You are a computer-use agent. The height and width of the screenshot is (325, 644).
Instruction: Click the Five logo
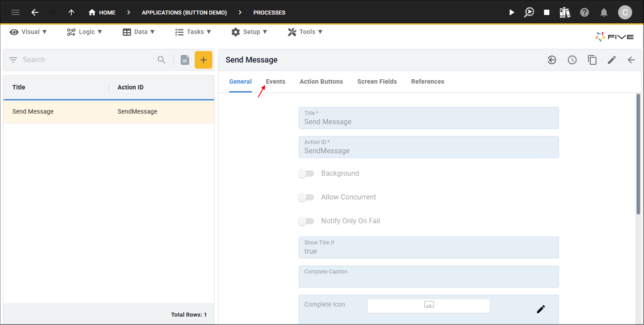pyautogui.click(x=614, y=37)
